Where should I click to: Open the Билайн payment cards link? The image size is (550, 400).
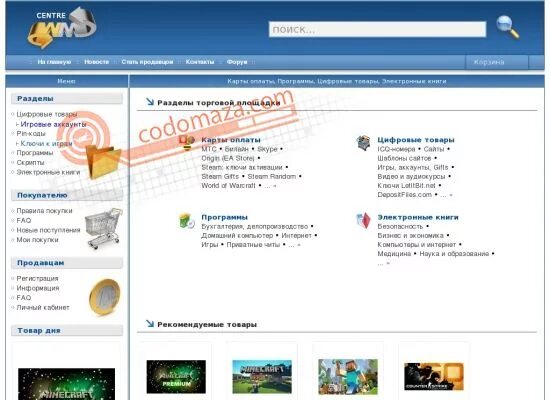point(236,149)
